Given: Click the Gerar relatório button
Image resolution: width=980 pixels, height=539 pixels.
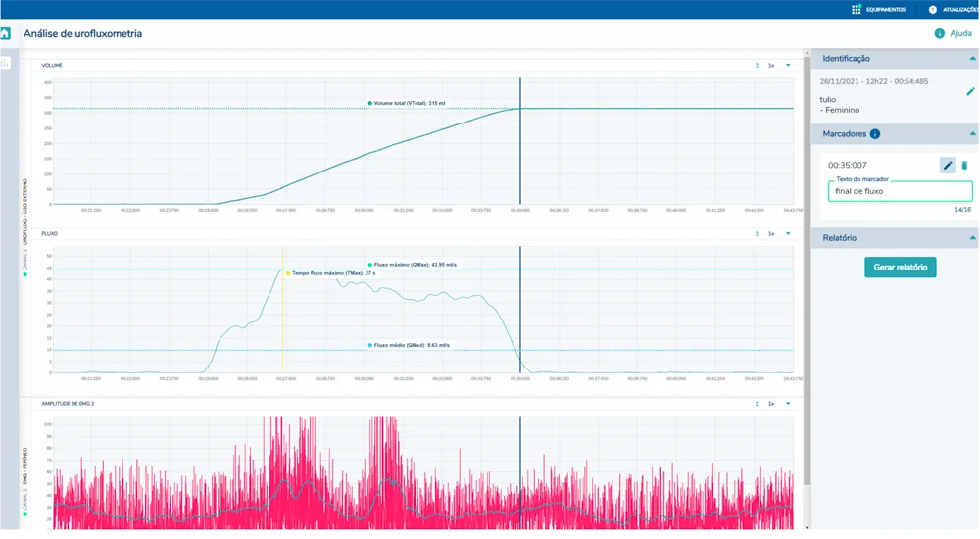Looking at the screenshot, I should 900,267.
